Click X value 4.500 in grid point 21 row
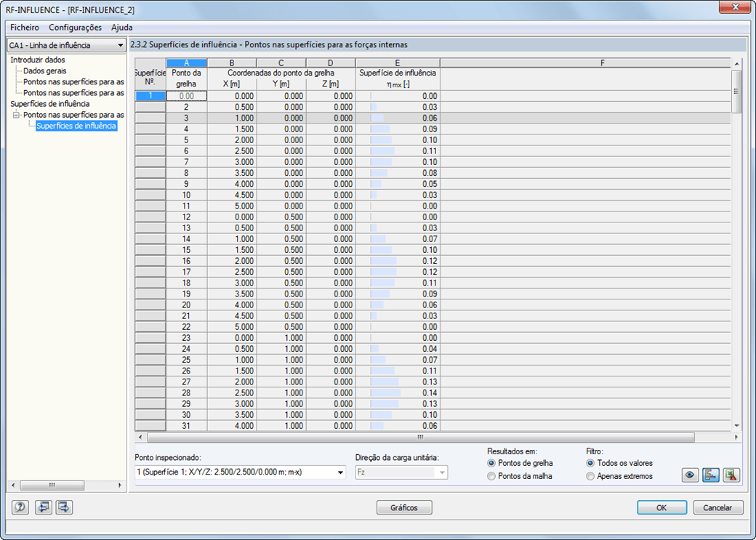The height and width of the screenshot is (540, 756). (x=232, y=316)
